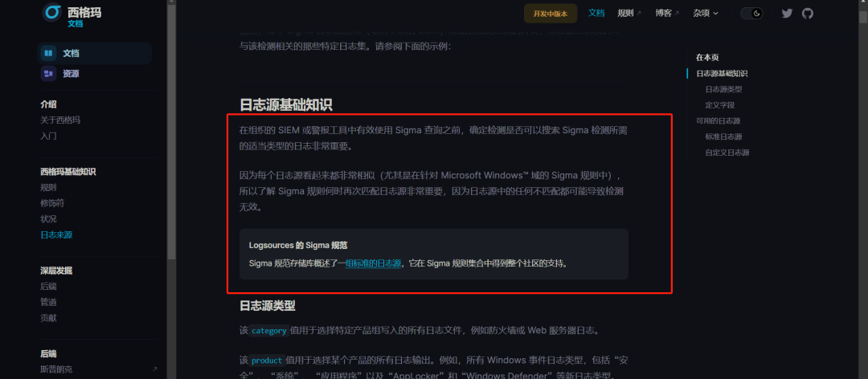868x379 pixels.
Task: Open 状况 sidebar link
Action: 48,219
